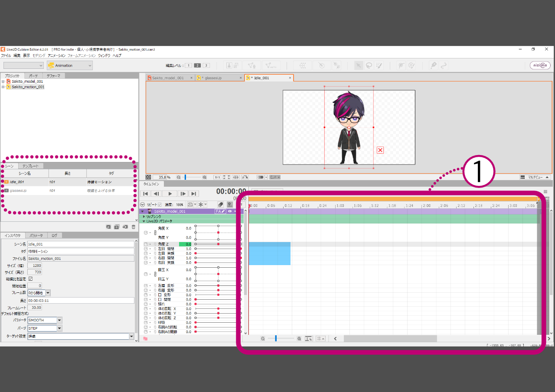
Task: Toggle the リピート checkbox
Action: [x=159, y=204]
